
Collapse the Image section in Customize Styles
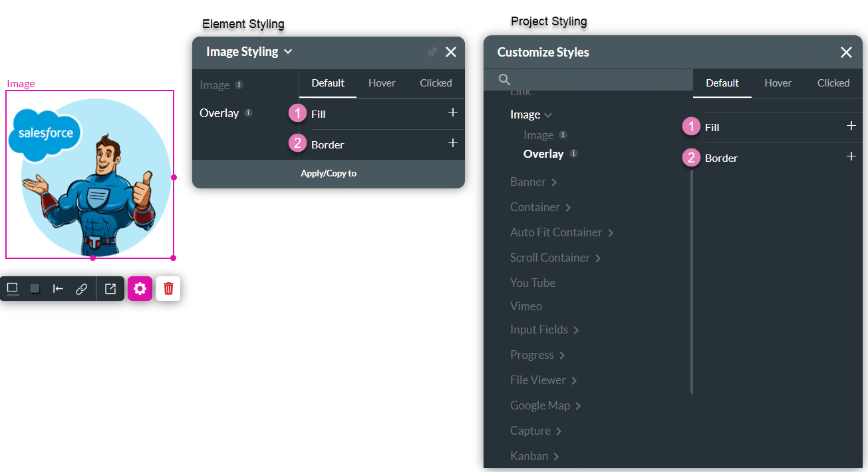pos(547,114)
